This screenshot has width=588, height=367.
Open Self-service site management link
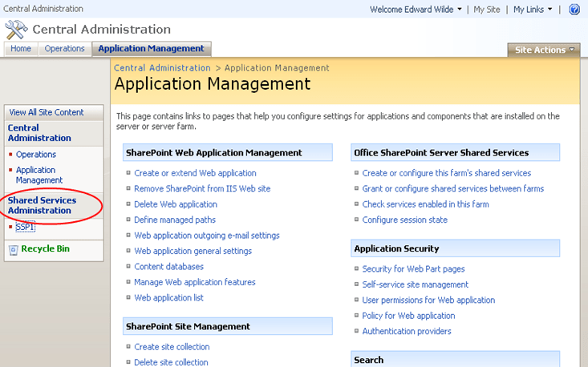(x=415, y=284)
